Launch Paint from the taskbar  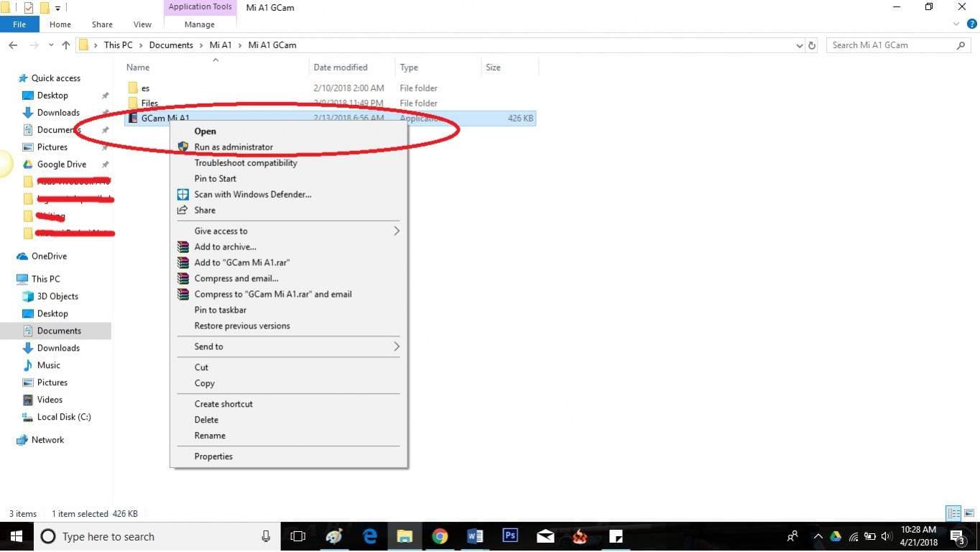pos(334,536)
